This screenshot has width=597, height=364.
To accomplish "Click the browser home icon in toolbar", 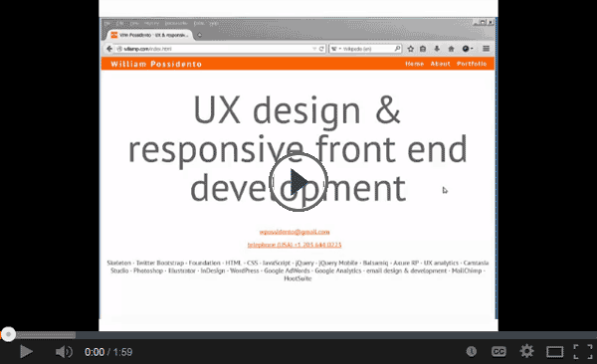I will (x=451, y=49).
